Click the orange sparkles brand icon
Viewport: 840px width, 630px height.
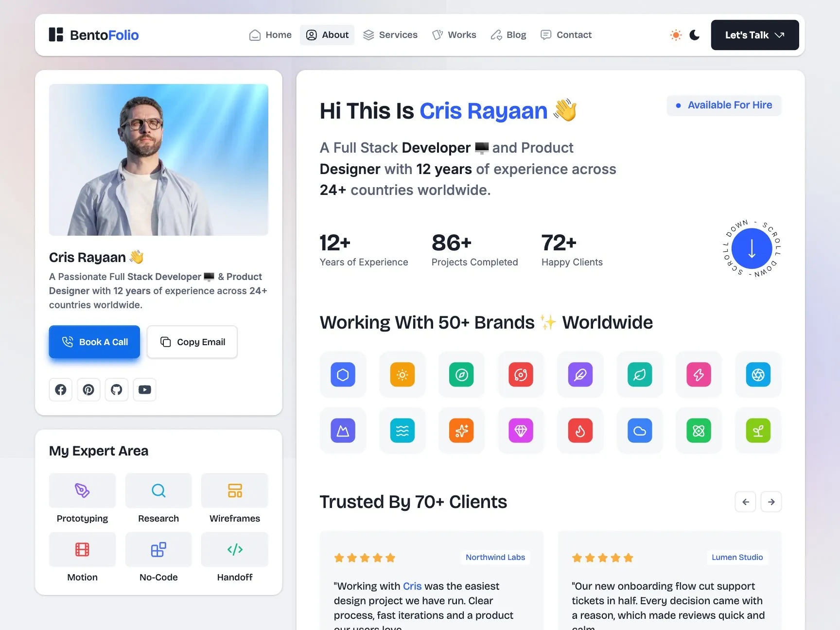pyautogui.click(x=462, y=431)
